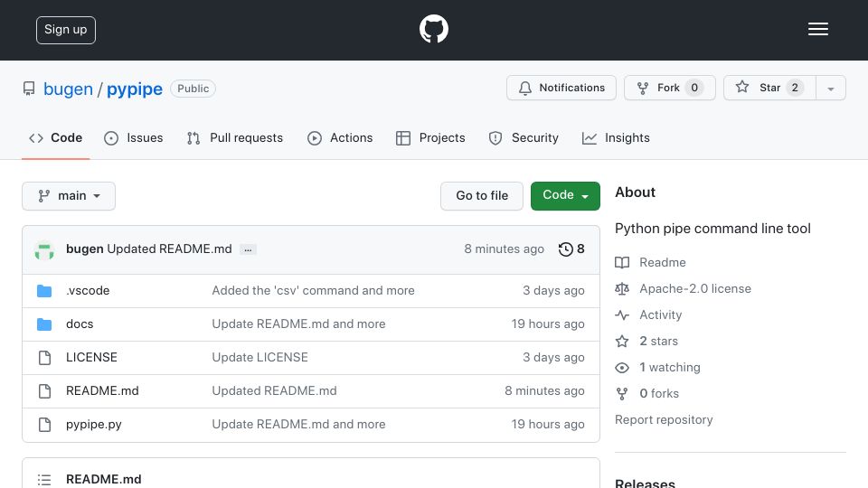Click the Report repository link

664,420
